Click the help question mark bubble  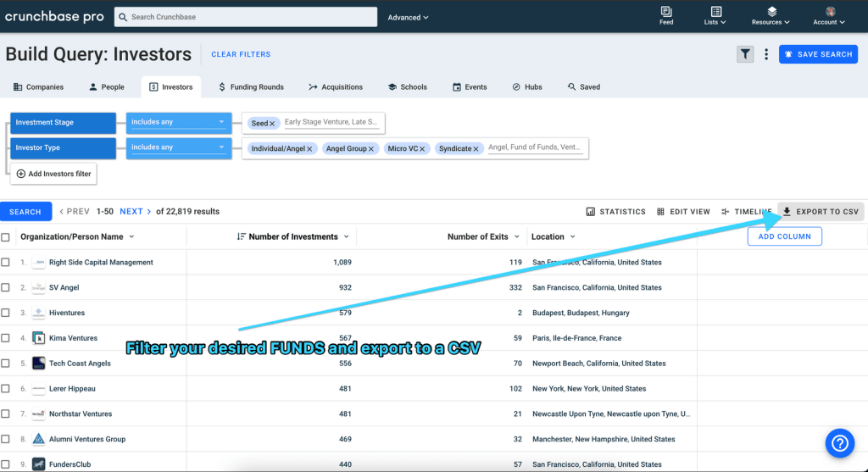[x=840, y=443]
